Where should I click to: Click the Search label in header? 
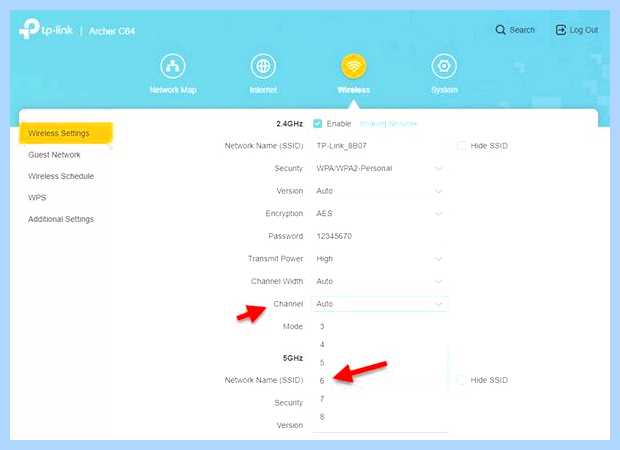click(x=522, y=30)
